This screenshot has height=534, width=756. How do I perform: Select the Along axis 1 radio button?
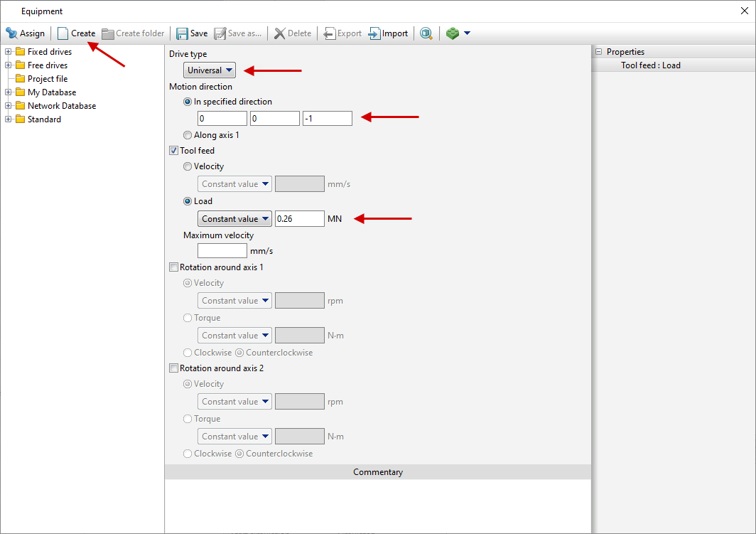point(188,135)
